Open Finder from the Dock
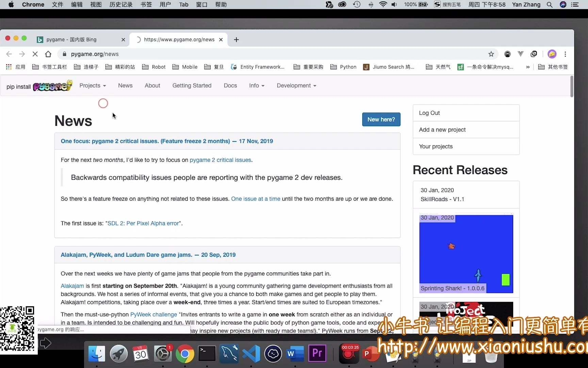588x368 pixels. tap(97, 354)
